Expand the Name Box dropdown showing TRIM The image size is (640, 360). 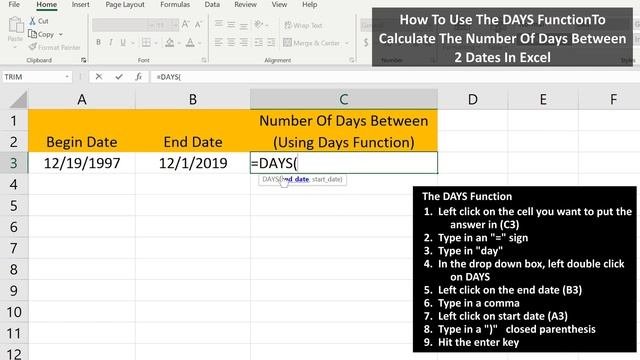tap(67, 77)
